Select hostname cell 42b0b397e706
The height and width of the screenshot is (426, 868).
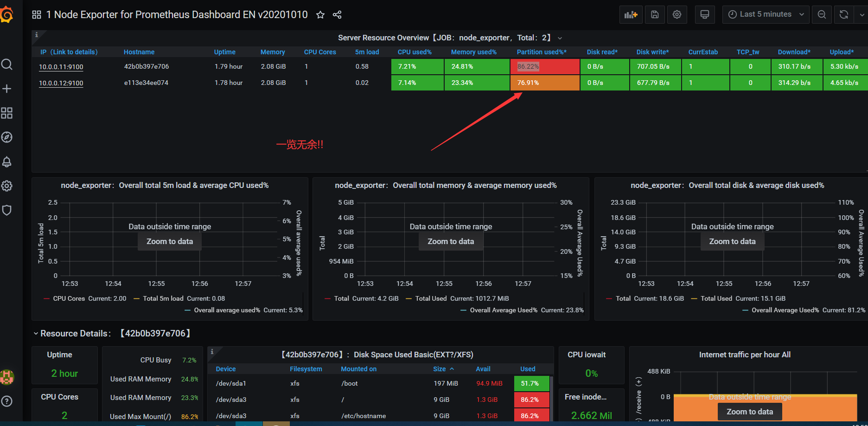(x=147, y=66)
